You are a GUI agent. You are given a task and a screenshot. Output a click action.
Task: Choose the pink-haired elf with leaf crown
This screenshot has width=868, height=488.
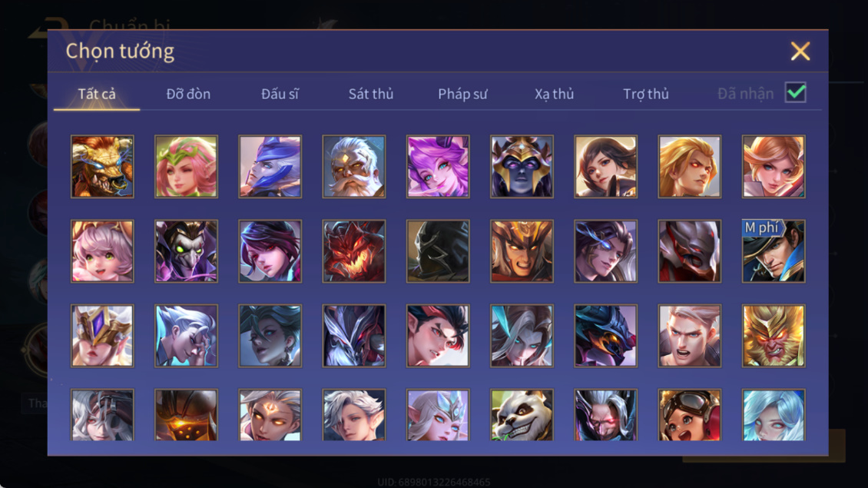pos(186,167)
